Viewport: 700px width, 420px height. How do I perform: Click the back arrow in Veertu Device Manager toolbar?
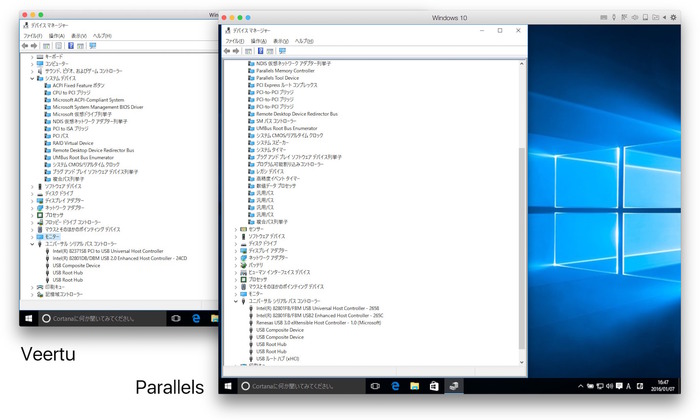tap(25, 46)
